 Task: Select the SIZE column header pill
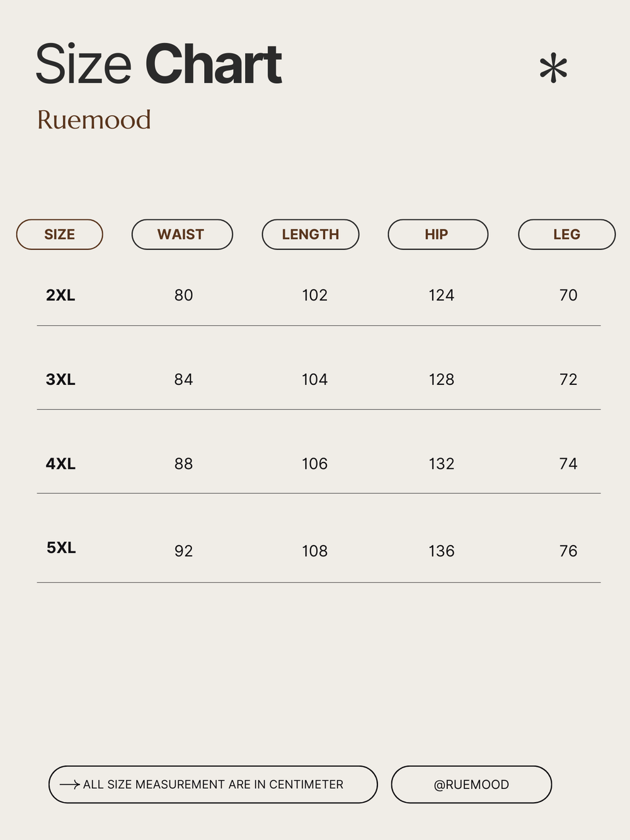59,234
